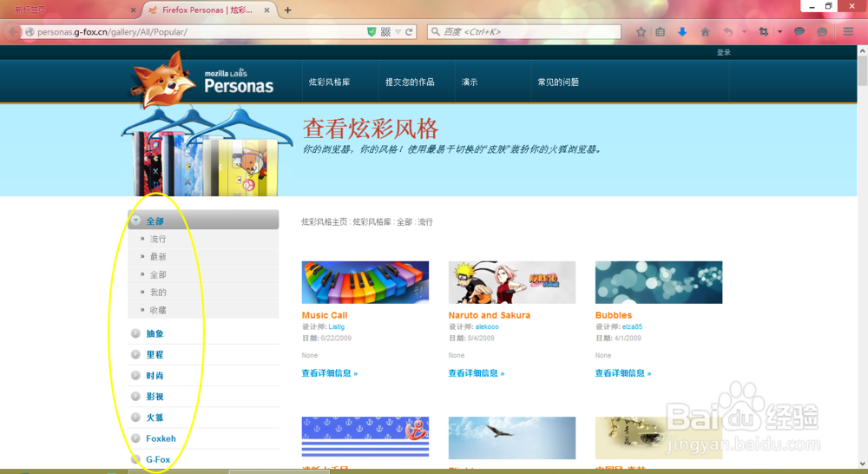Open designer elza85 profile link
This screenshot has height=474, width=868.
coord(632,326)
